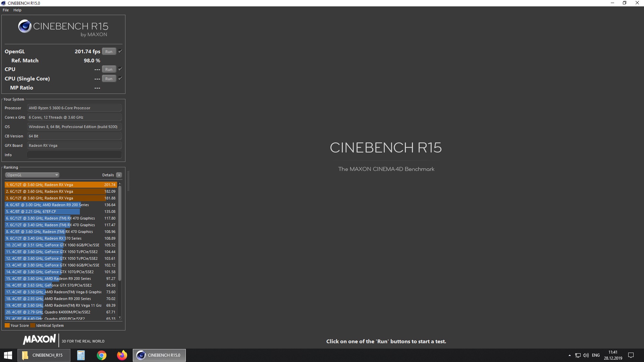Open the Windows Start menu
Image resolution: width=644 pixels, height=362 pixels.
(8, 355)
